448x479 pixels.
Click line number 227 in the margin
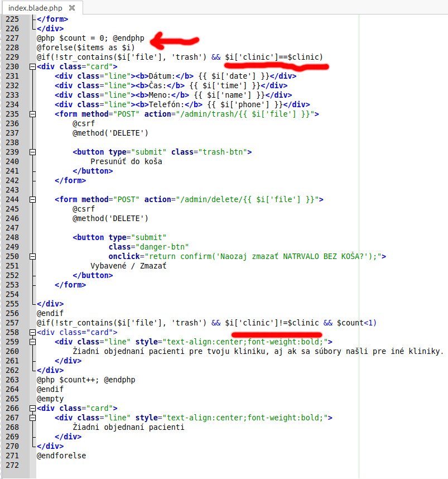12,38
